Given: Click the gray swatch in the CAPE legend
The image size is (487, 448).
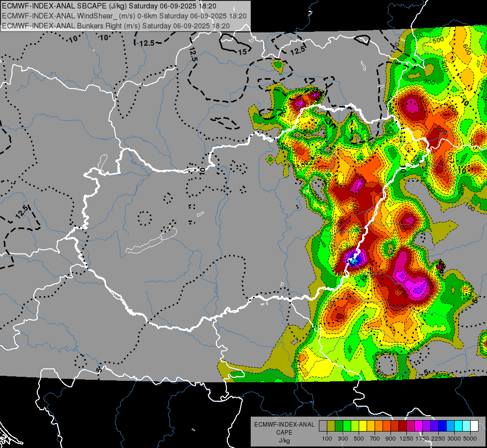Looking at the screenshot, I should coord(323,426).
